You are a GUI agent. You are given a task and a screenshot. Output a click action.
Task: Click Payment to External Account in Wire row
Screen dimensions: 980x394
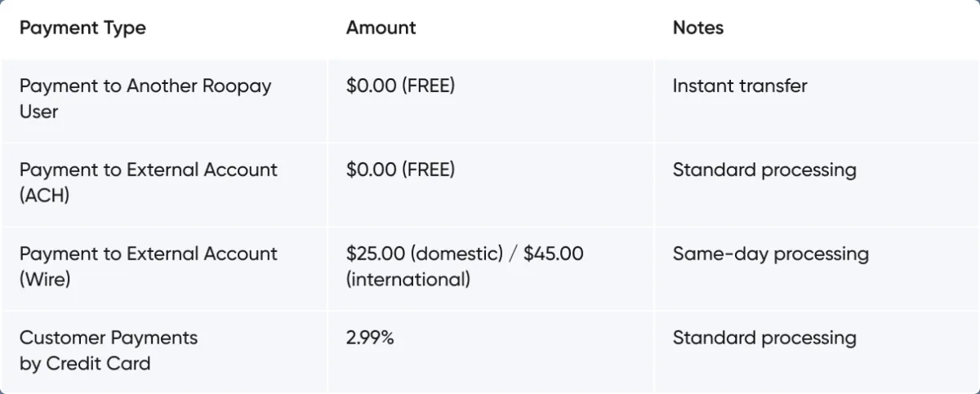click(x=148, y=254)
